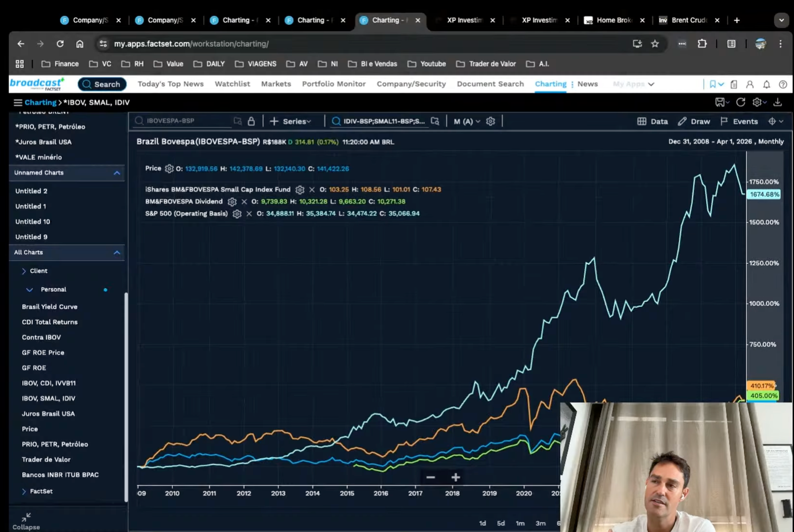Open the M (A) frequency dropdown

point(467,121)
